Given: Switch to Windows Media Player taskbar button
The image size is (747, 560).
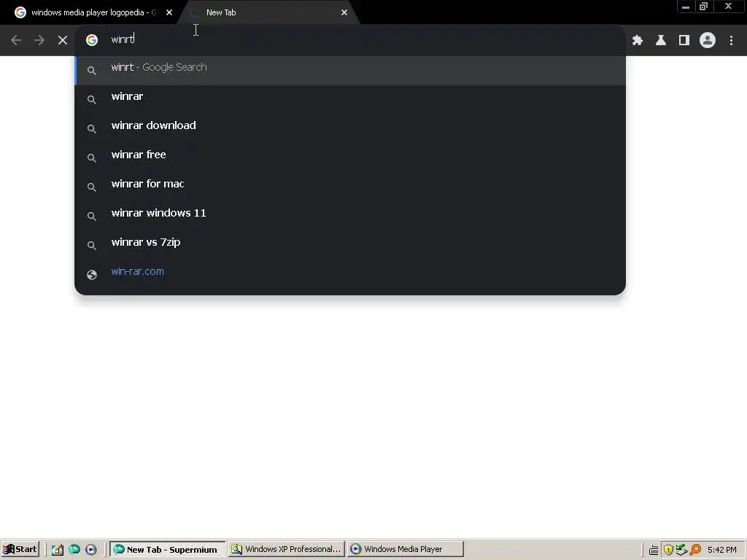Looking at the screenshot, I should tap(406, 549).
